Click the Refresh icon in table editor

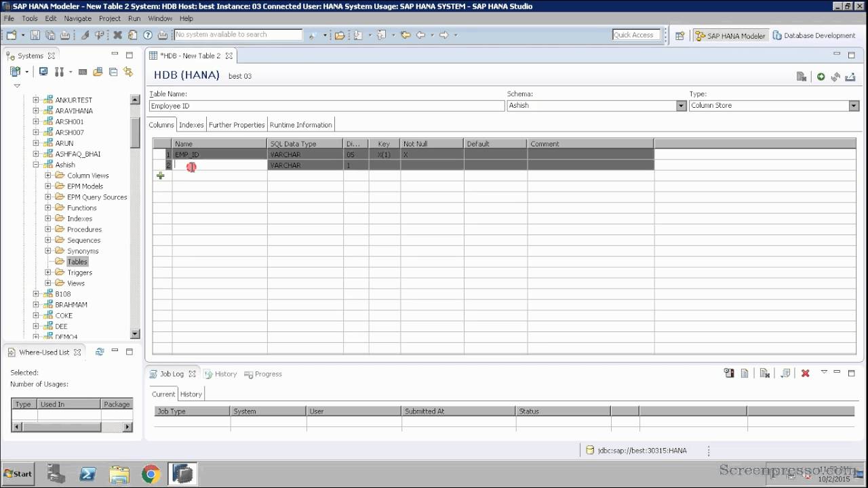835,77
